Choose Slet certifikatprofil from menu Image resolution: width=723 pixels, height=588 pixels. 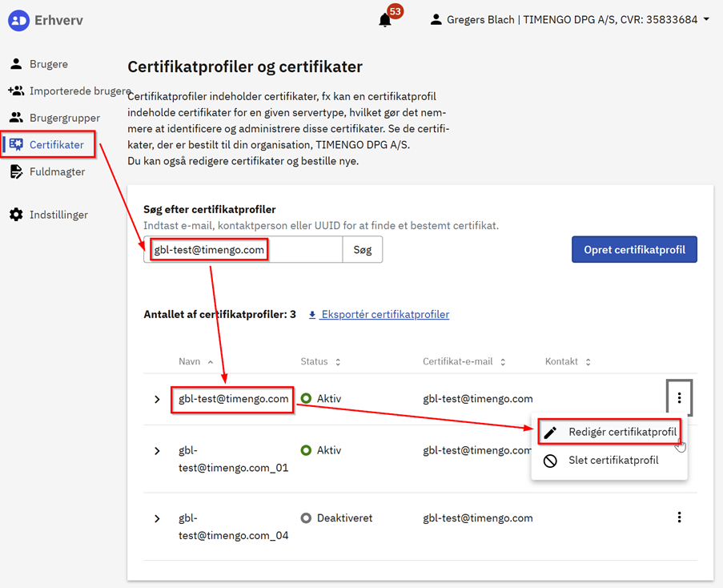click(x=613, y=461)
